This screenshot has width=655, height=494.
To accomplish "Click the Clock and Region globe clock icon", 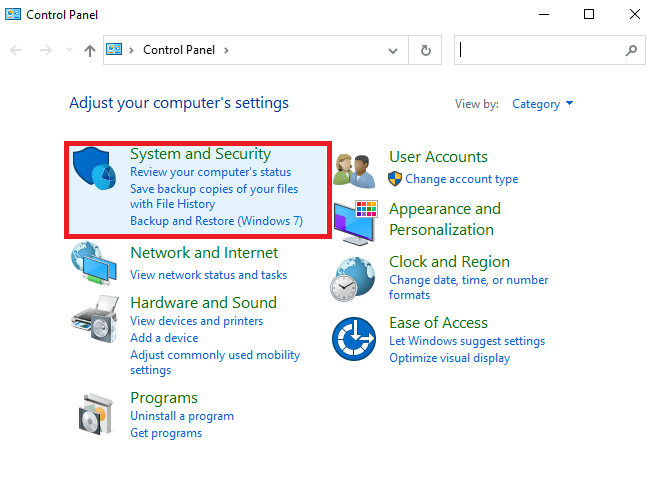I will [353, 279].
